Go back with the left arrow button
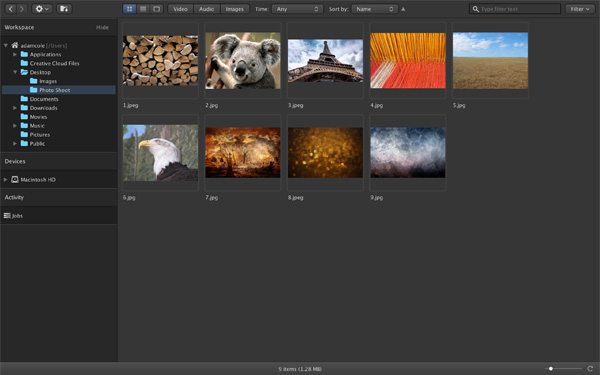The width and height of the screenshot is (600, 375). click(x=11, y=9)
